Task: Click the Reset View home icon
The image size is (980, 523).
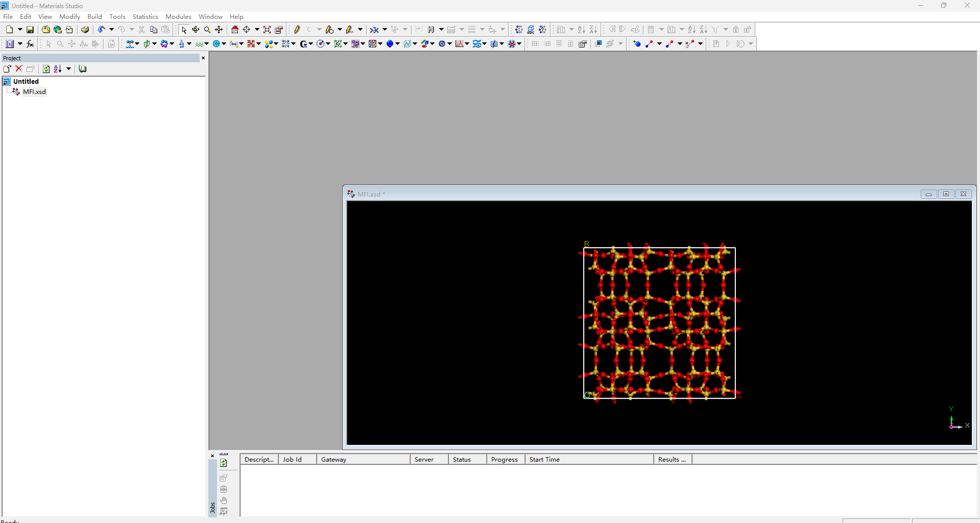Action: click(x=235, y=30)
